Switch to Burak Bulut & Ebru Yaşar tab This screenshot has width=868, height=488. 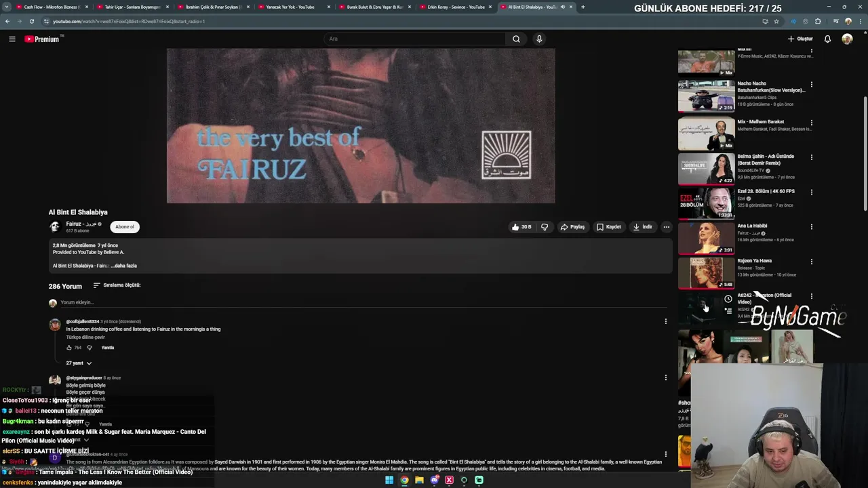[x=374, y=7]
